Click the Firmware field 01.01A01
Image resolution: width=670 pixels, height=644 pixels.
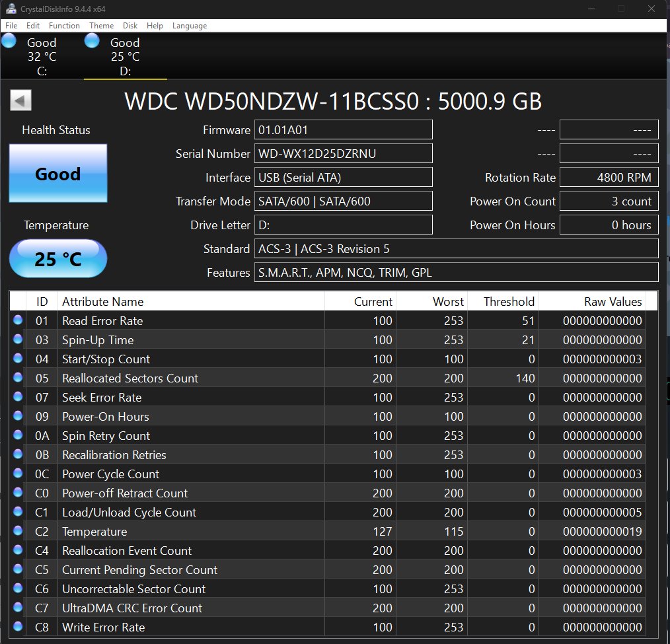pyautogui.click(x=343, y=129)
